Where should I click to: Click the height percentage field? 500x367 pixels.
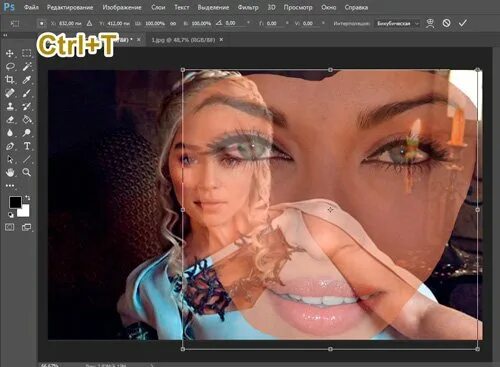pos(201,24)
